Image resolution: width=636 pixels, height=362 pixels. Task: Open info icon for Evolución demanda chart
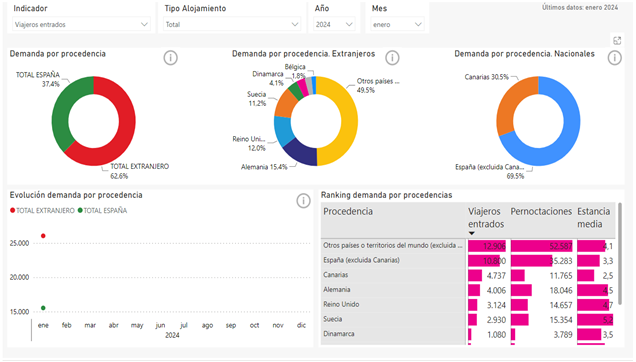pyautogui.click(x=303, y=200)
